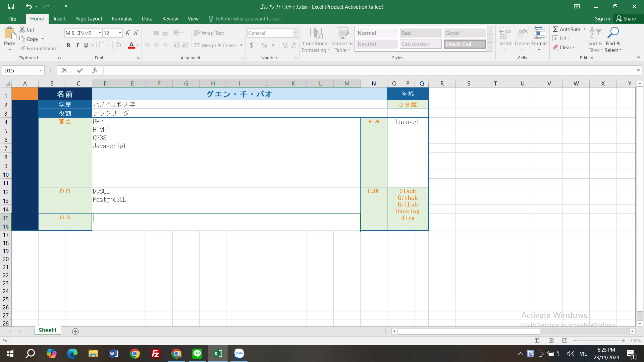Toggle Underline formatting

(x=86, y=45)
